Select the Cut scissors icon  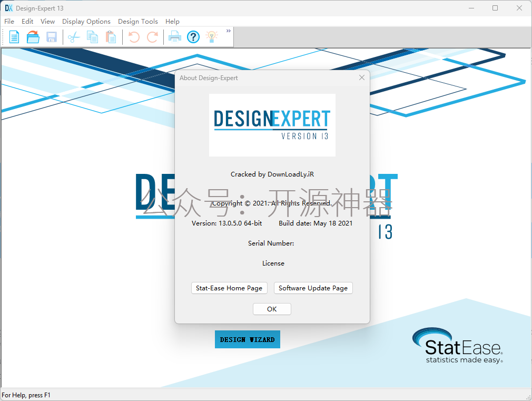coord(74,37)
